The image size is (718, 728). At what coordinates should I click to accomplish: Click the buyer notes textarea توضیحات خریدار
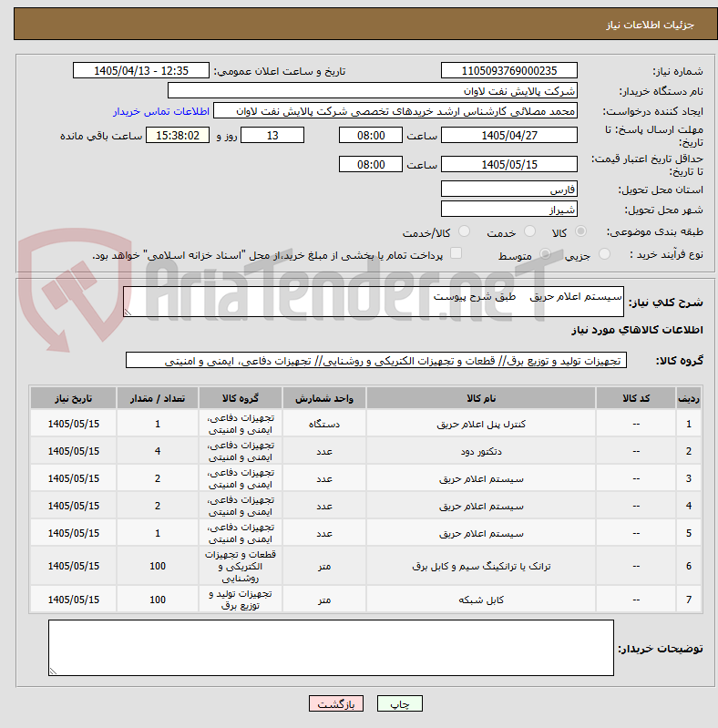pos(331,648)
